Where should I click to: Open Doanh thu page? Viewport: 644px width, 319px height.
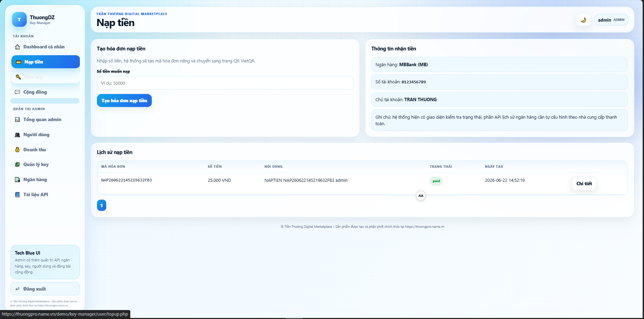pos(45,150)
